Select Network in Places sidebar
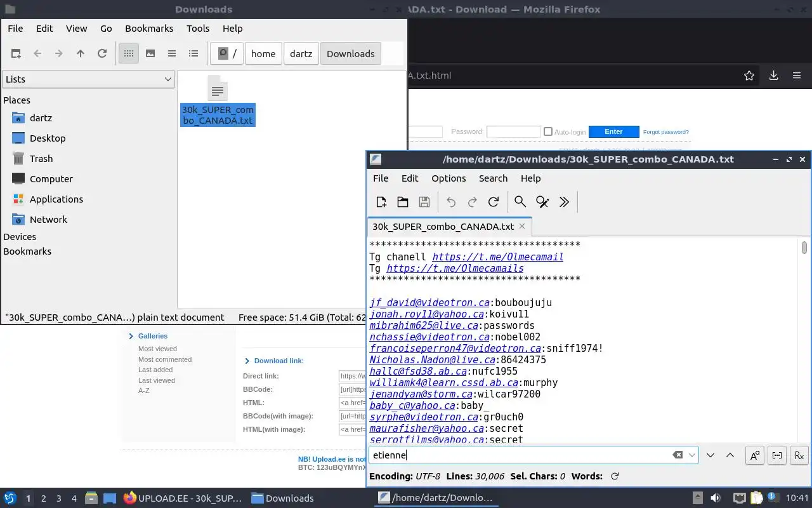Image resolution: width=812 pixels, height=508 pixels. (x=48, y=220)
